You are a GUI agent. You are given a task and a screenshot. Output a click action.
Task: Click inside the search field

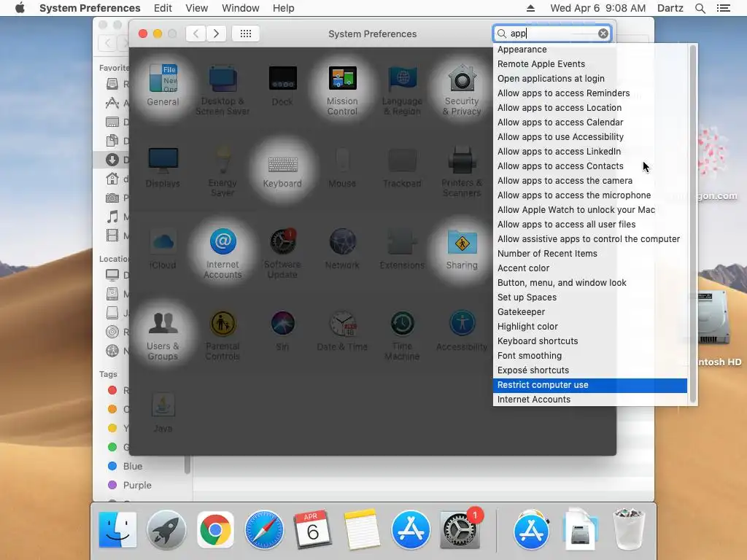[553, 34]
